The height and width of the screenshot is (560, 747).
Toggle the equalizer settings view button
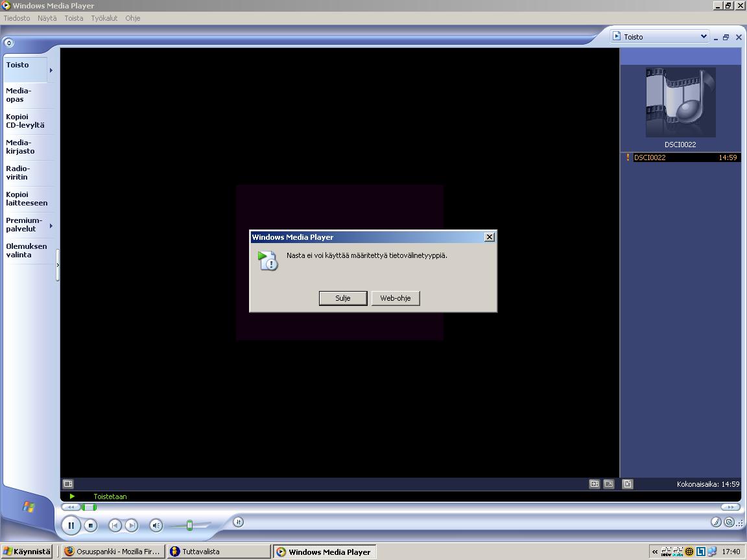[x=68, y=484]
